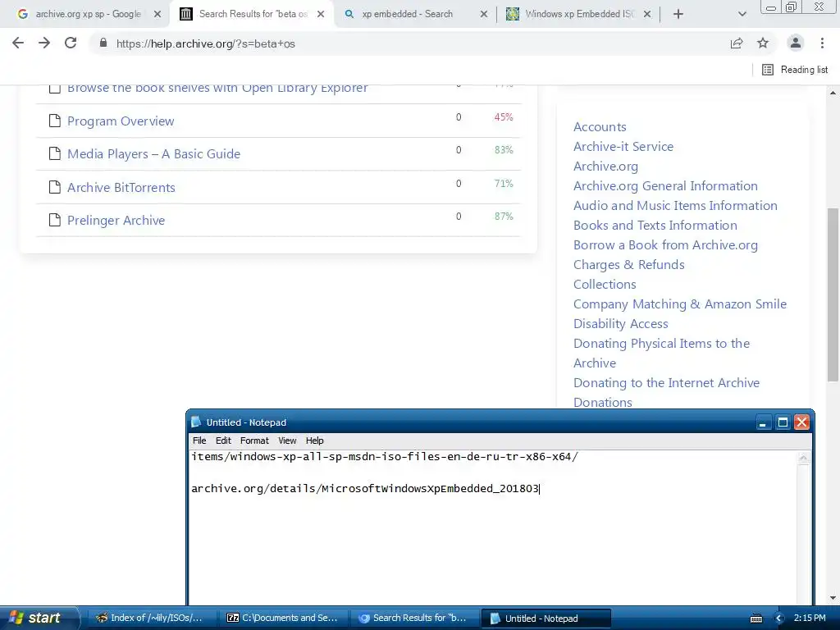The height and width of the screenshot is (630, 840).
Task: Select 'Untitled - Notepad' taskbar button
Action: pyautogui.click(x=546, y=618)
